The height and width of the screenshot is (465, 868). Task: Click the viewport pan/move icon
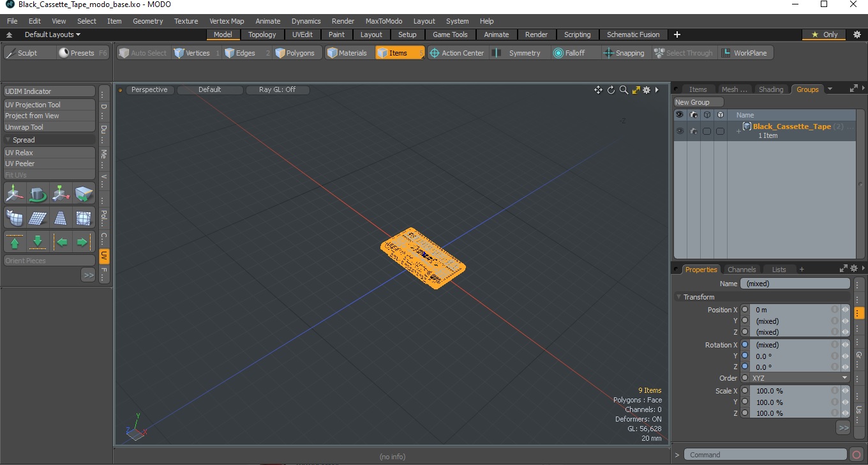click(x=598, y=90)
